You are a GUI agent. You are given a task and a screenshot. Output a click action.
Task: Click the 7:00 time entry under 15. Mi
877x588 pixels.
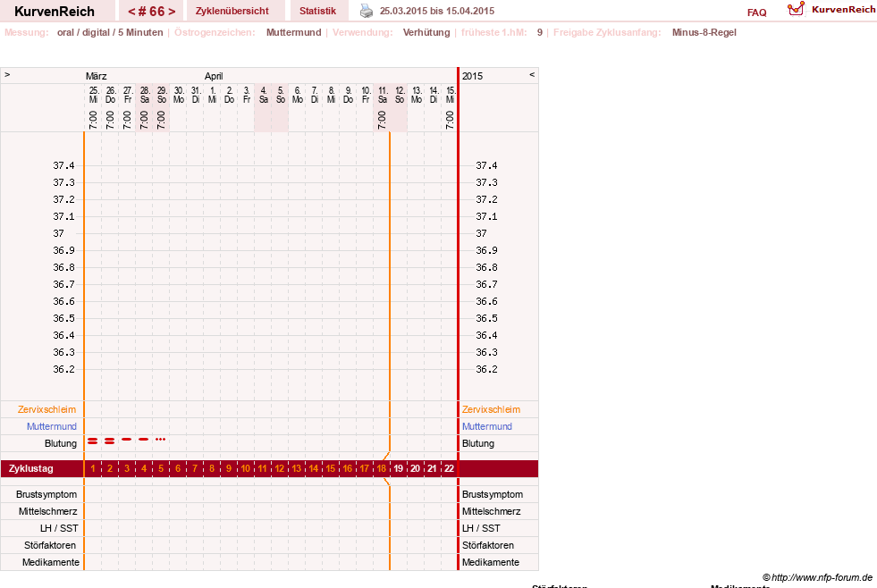coord(450,120)
